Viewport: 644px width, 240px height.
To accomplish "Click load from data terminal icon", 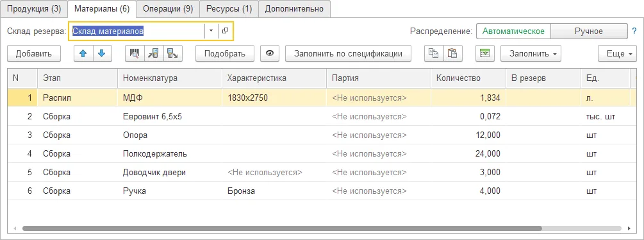I will coord(154,53).
